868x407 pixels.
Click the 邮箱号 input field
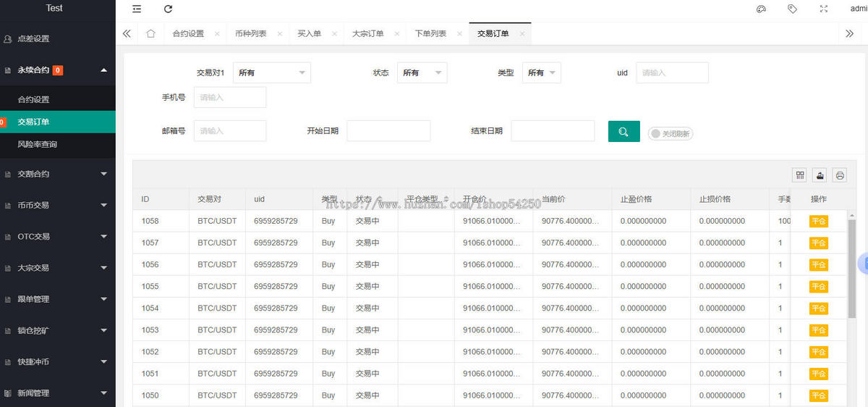pos(230,130)
